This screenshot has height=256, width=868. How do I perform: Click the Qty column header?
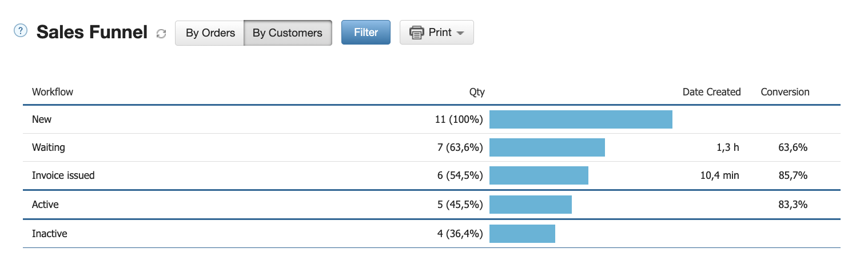(x=477, y=91)
